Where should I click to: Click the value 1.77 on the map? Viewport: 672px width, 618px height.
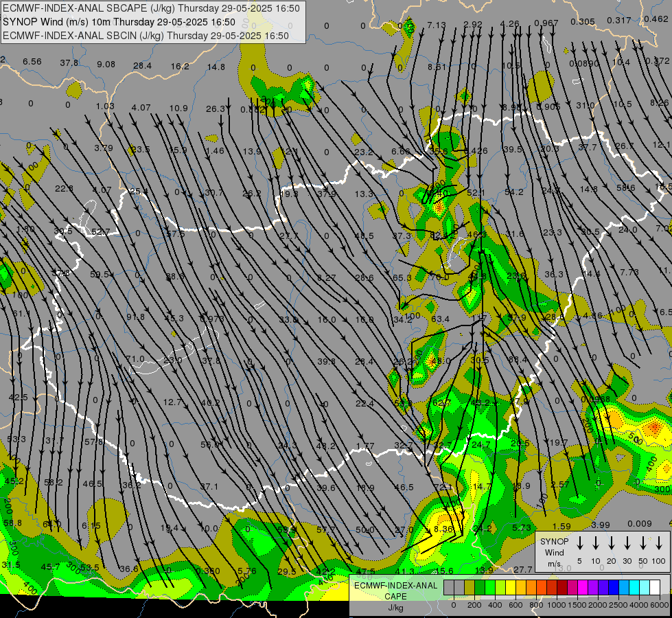[x=364, y=446]
